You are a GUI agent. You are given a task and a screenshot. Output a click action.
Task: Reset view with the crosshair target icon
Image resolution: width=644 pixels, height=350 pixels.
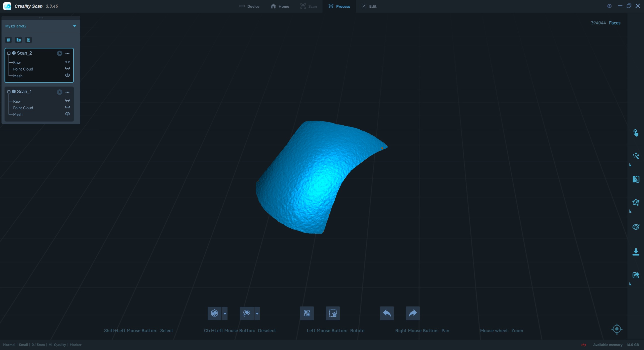(617, 329)
